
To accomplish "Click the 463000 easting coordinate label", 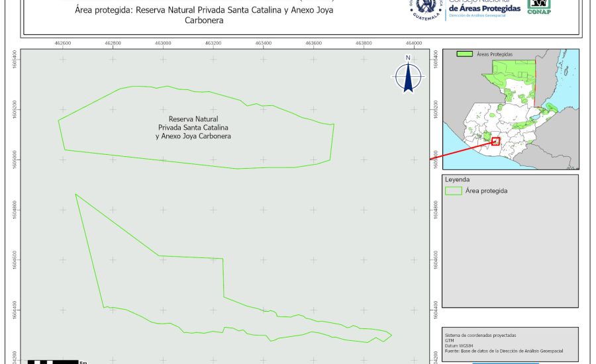I will point(164,43).
